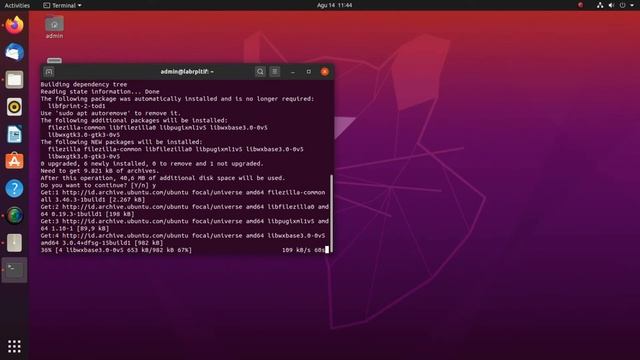Minimize the terminal window

pyautogui.click(x=293, y=72)
